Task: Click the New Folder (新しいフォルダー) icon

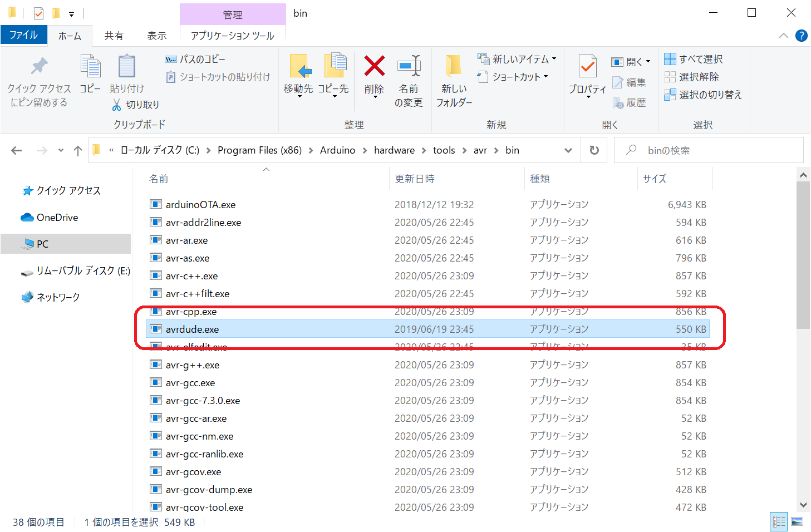Action: click(x=454, y=67)
